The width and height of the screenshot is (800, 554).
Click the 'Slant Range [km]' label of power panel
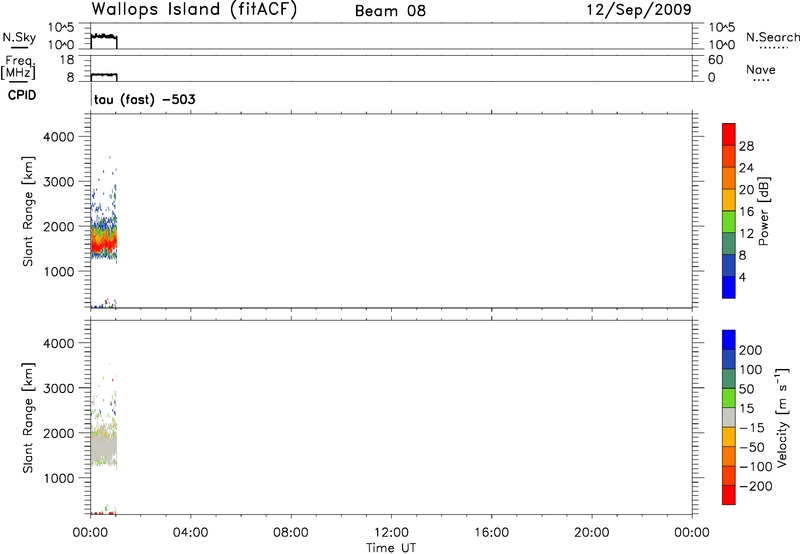coord(28,212)
